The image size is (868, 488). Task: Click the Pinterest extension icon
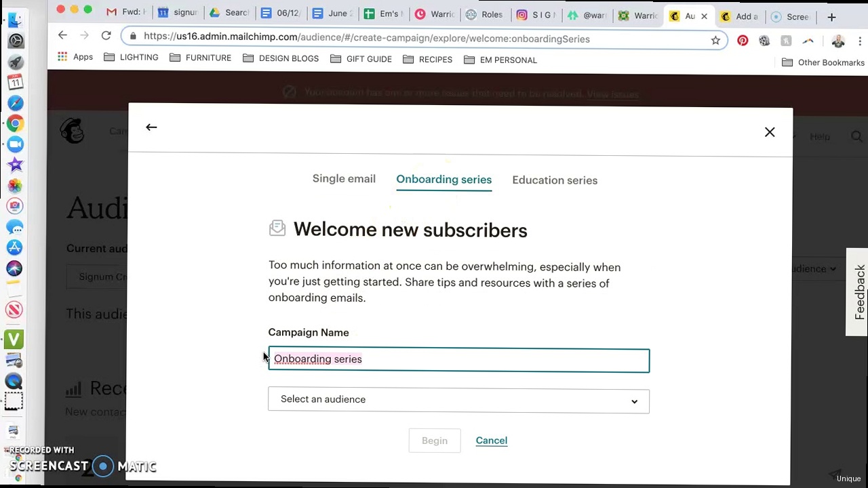[x=743, y=41]
